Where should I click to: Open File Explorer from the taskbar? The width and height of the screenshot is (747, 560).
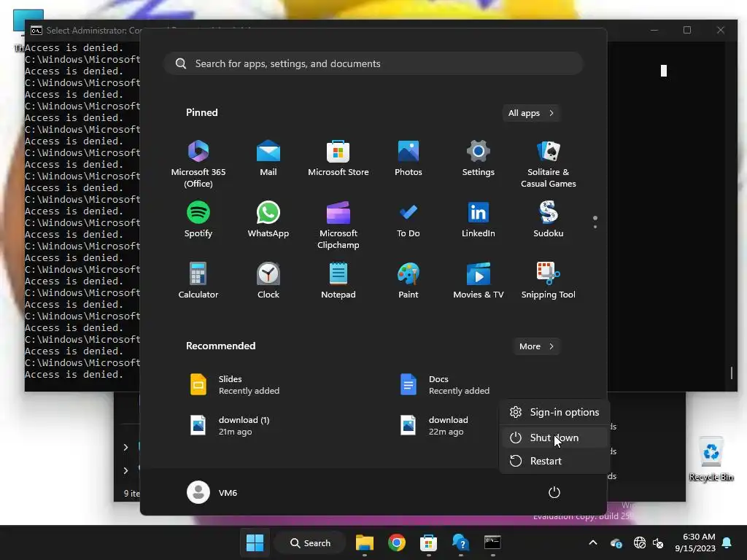pyautogui.click(x=365, y=542)
